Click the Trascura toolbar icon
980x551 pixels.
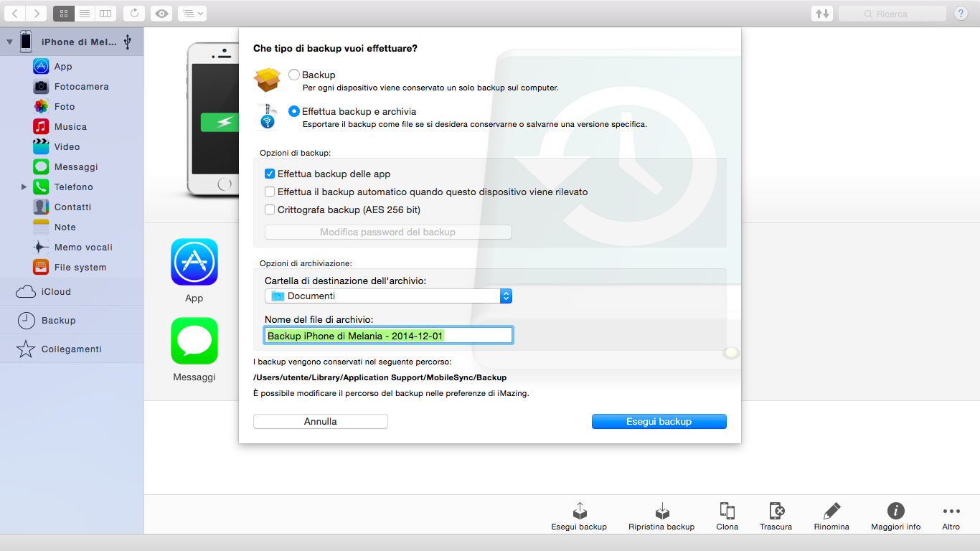click(776, 511)
